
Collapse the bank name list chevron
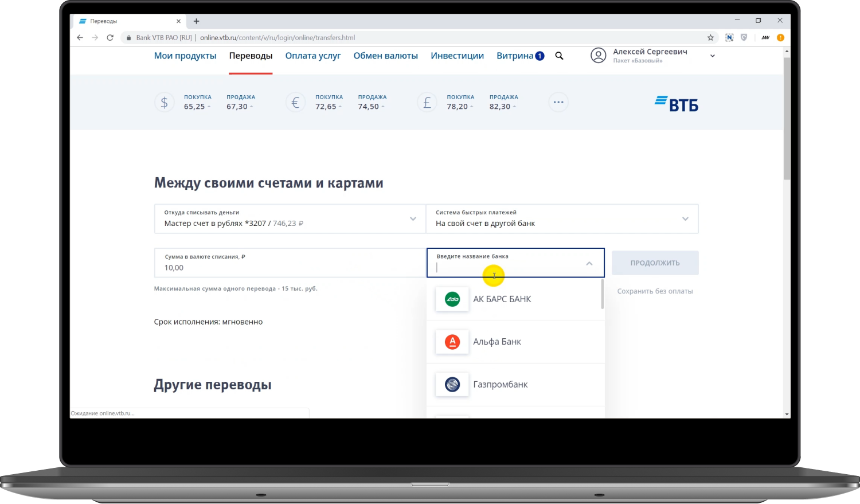[x=589, y=264]
